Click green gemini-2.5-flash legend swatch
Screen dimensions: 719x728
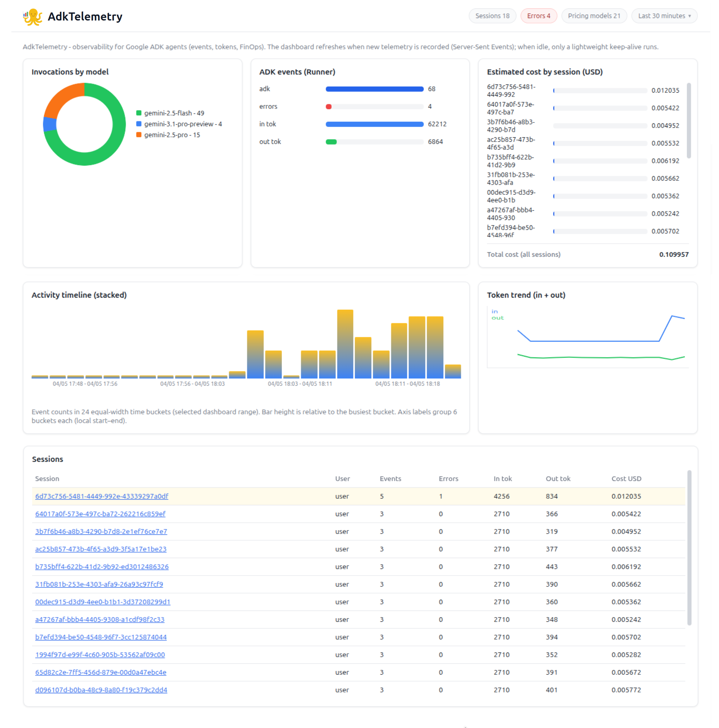139,113
